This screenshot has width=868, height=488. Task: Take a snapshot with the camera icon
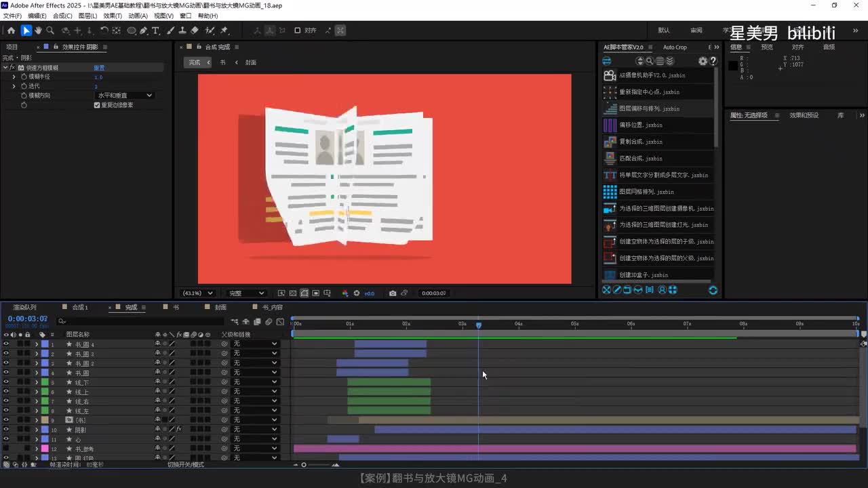pos(393,293)
